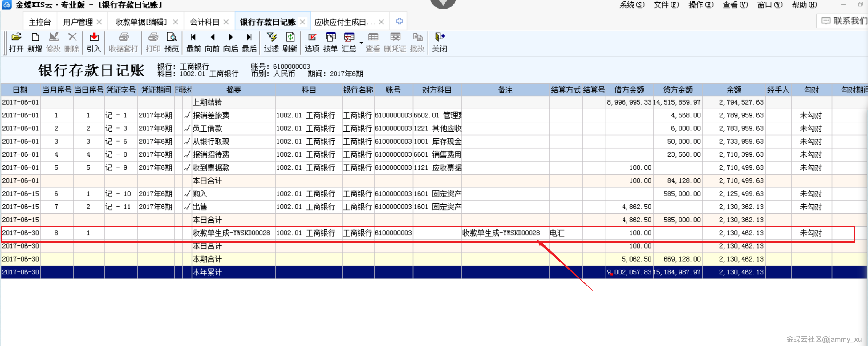Screen dimensions: 868x346
Task: Expand the 汇总 dropdown arrow
Action: (361, 43)
